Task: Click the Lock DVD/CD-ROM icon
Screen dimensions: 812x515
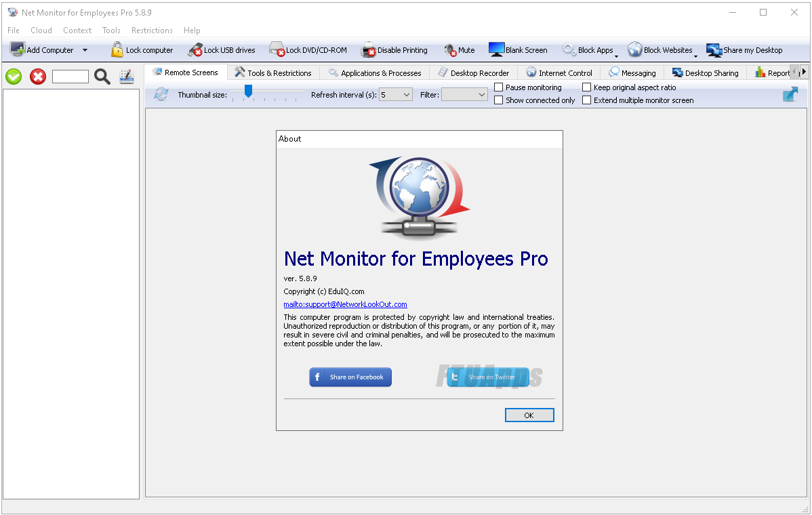Action: pyautogui.click(x=277, y=49)
